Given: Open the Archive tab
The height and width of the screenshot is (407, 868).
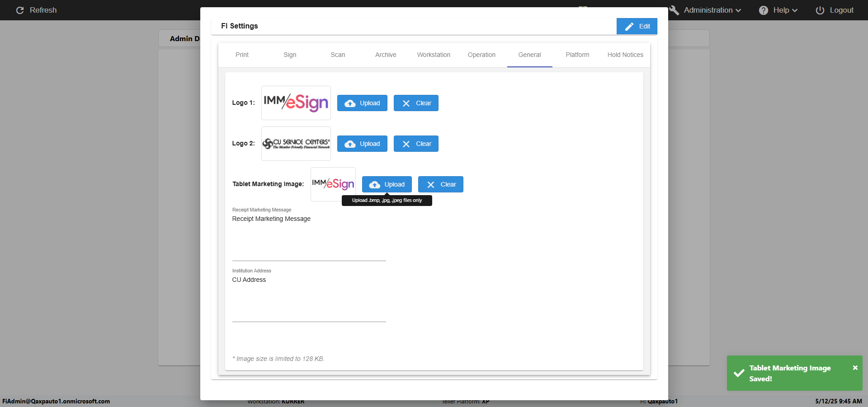Looking at the screenshot, I should pyautogui.click(x=386, y=55).
